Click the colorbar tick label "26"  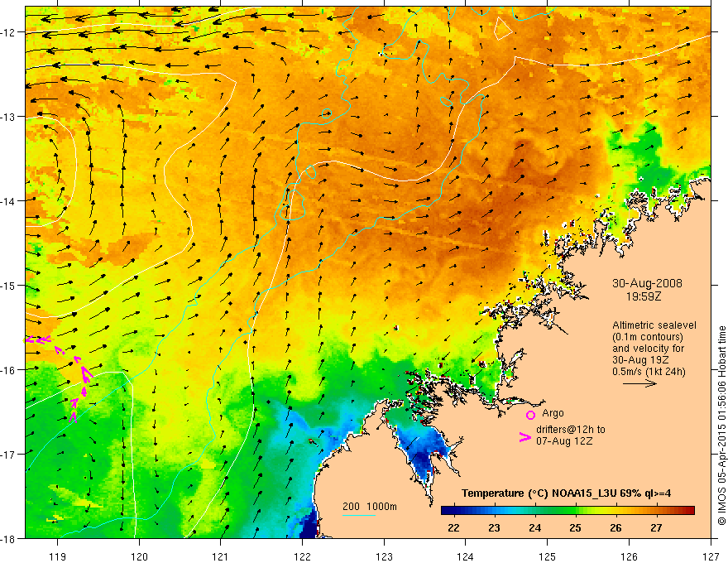[615, 527]
